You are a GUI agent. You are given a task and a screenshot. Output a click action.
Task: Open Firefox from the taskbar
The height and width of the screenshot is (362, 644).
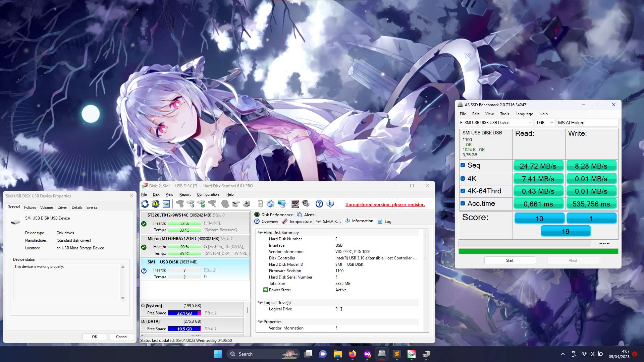(x=352, y=354)
